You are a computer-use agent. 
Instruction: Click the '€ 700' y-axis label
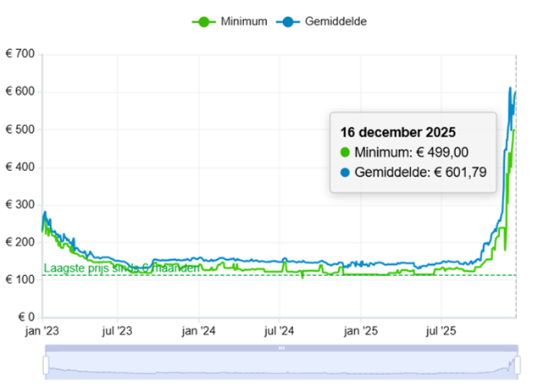point(20,53)
